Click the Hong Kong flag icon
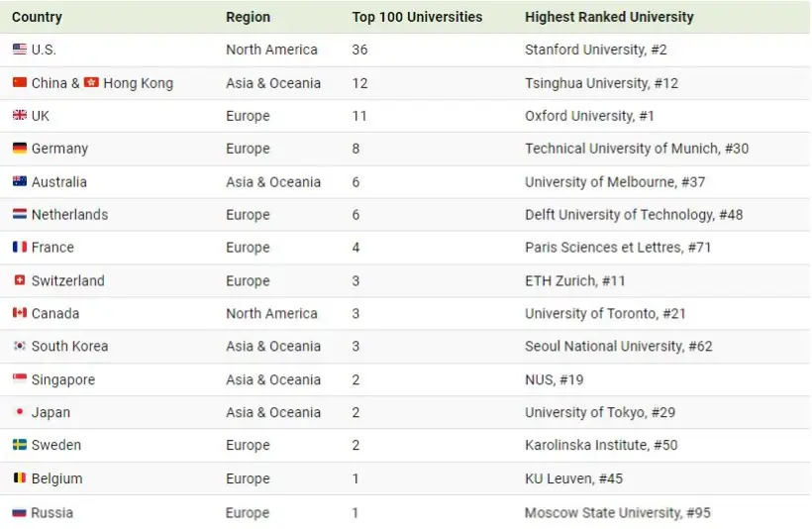 click(91, 82)
